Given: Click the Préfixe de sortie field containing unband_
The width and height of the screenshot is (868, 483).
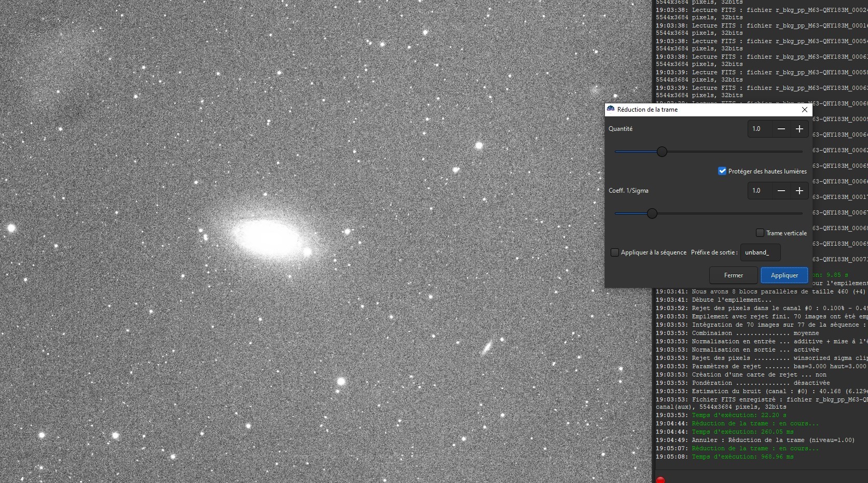Looking at the screenshot, I should pyautogui.click(x=760, y=252).
